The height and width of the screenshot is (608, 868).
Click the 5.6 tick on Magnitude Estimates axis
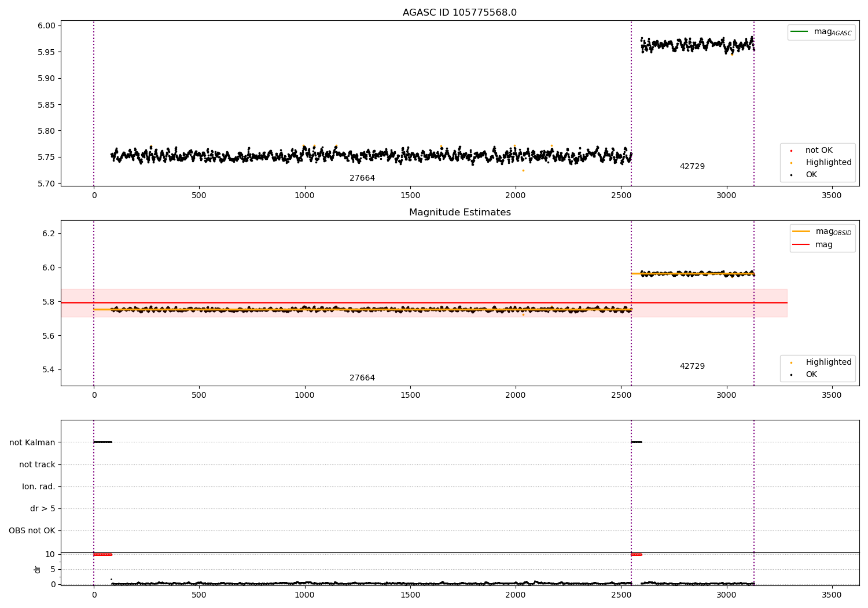pyautogui.click(x=49, y=336)
